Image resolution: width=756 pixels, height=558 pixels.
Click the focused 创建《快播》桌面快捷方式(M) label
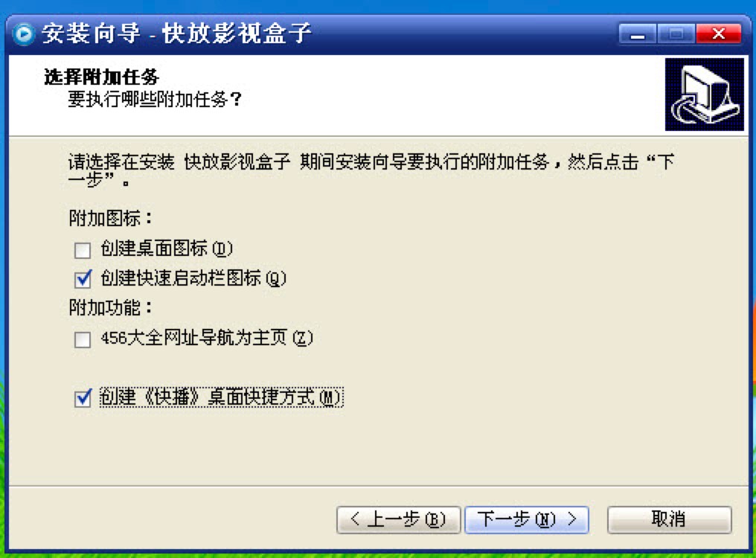point(221,397)
